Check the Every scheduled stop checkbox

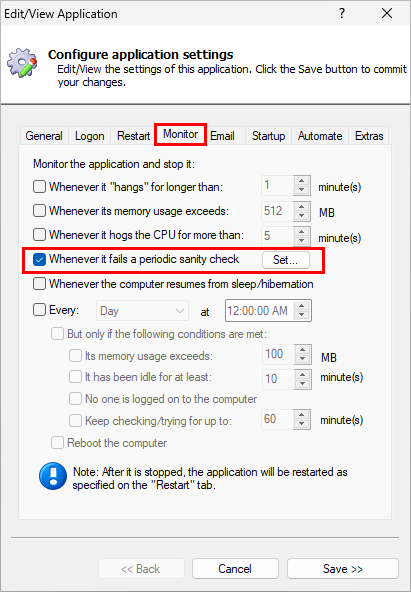pyautogui.click(x=39, y=310)
